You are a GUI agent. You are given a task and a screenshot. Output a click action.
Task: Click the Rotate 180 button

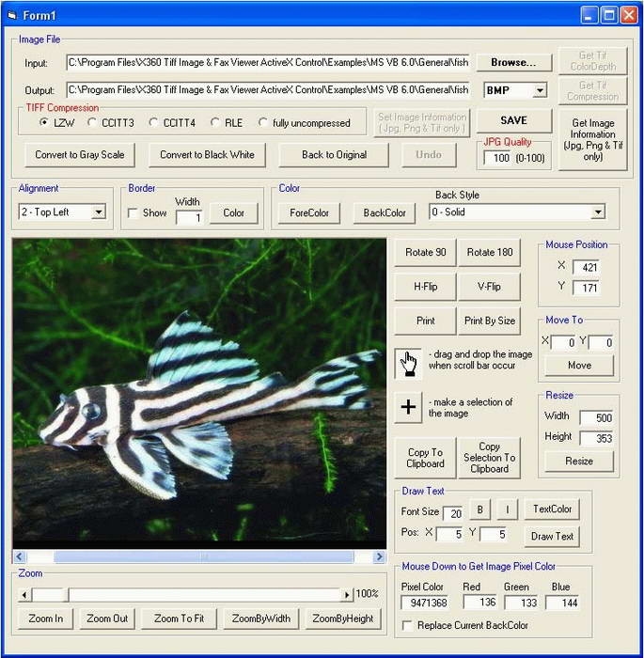point(490,252)
